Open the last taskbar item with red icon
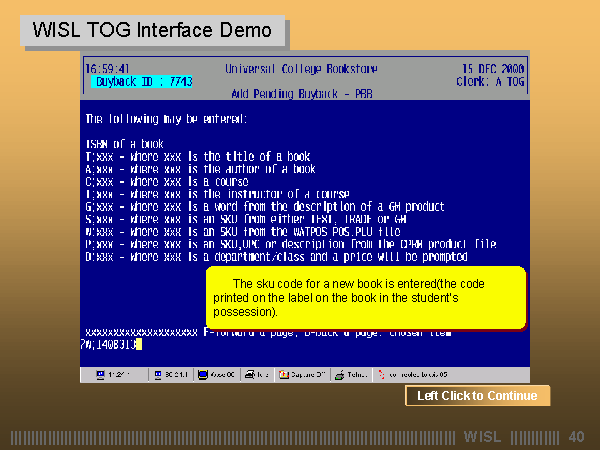Screen dimensions: 600x450 pos(382,375)
